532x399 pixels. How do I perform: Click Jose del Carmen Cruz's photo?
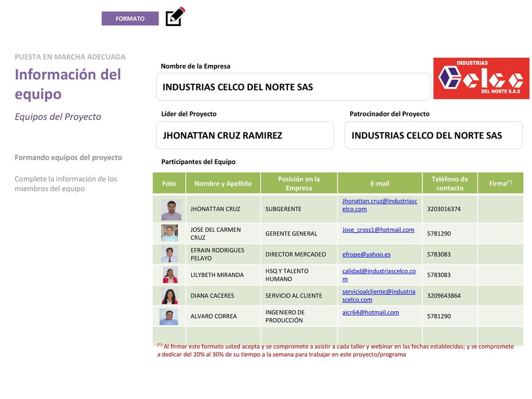tap(169, 233)
